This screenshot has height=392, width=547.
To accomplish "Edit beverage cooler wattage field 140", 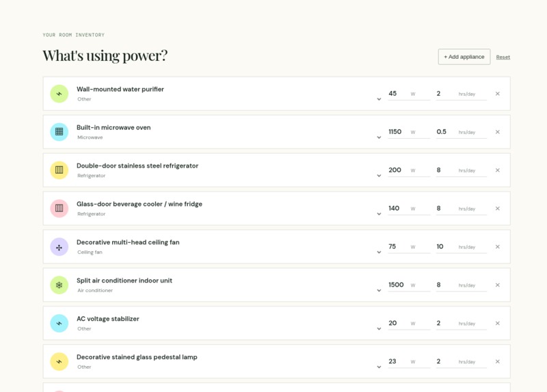I will [x=409, y=209].
